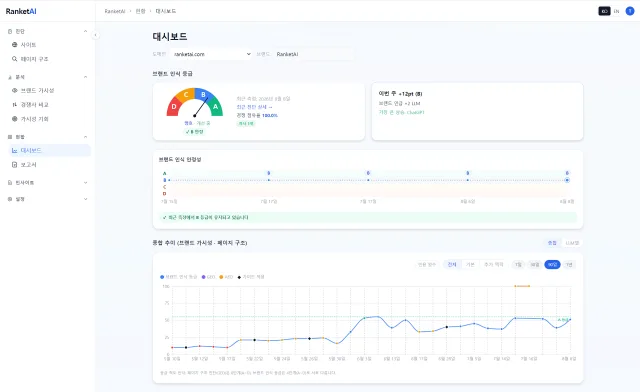Expand the 설정 sidebar section chevron

(x=85, y=199)
